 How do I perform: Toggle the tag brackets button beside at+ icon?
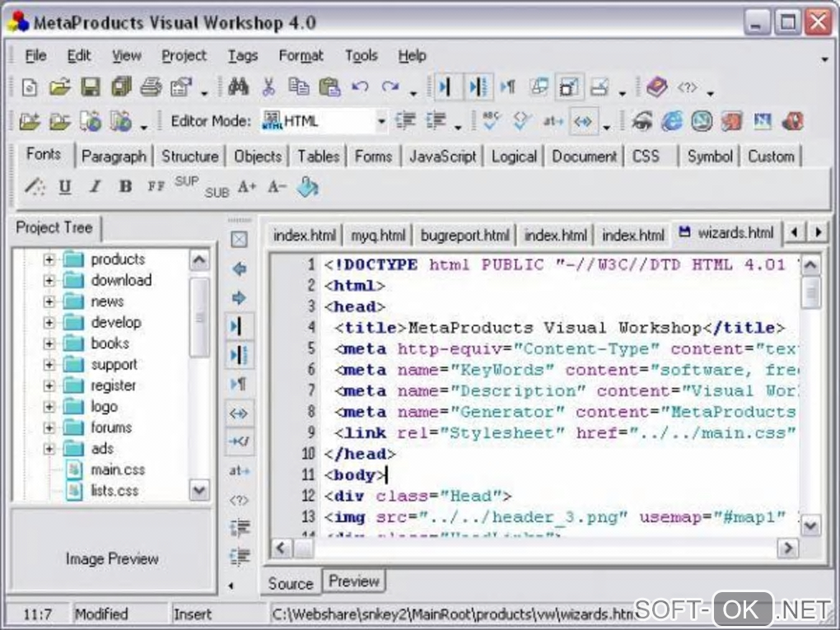click(583, 122)
